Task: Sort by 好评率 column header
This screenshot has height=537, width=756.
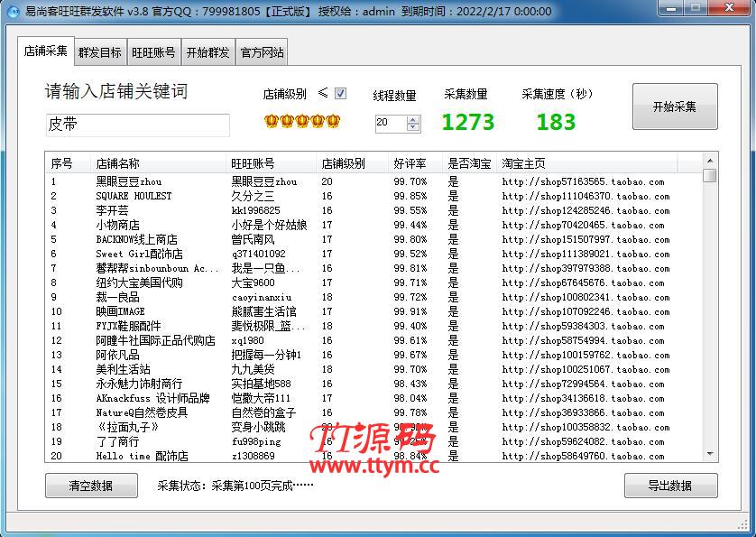Action: pos(415,163)
